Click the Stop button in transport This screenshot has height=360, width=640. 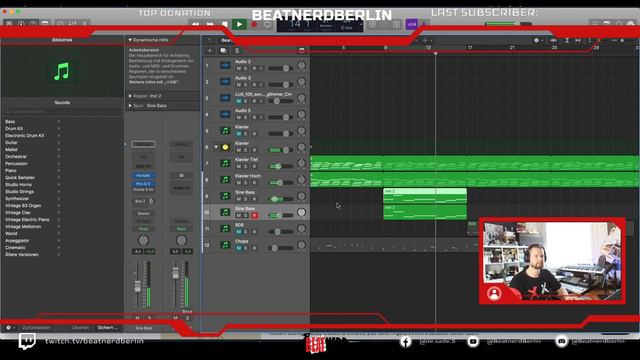tap(225, 24)
